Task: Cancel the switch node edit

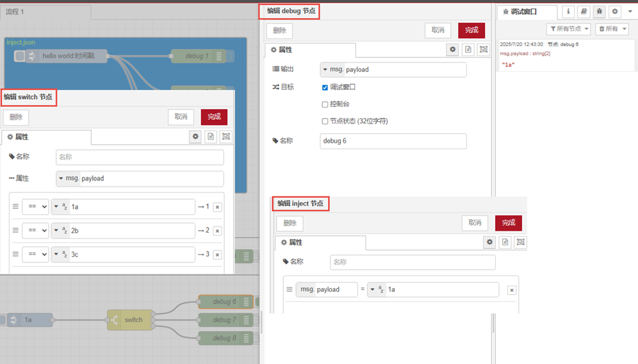Action: click(x=181, y=117)
